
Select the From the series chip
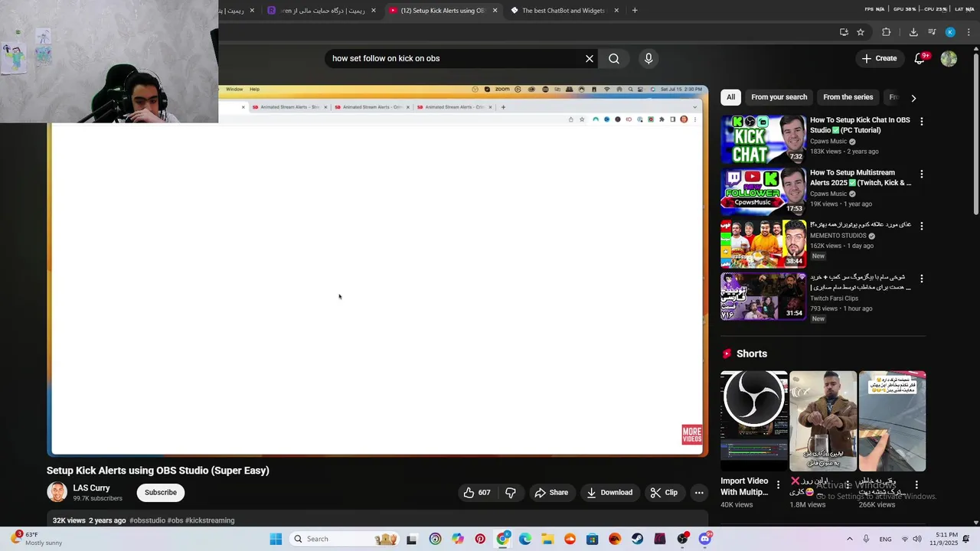pos(848,97)
